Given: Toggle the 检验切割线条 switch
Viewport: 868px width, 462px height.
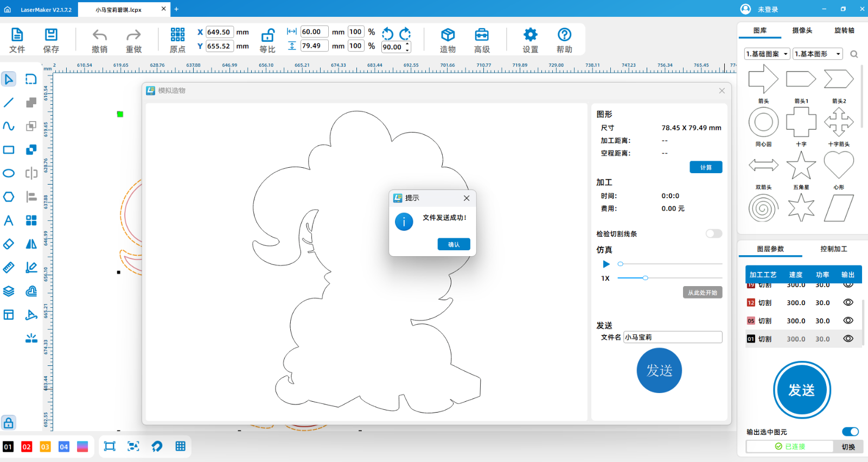Looking at the screenshot, I should tap(713, 233).
